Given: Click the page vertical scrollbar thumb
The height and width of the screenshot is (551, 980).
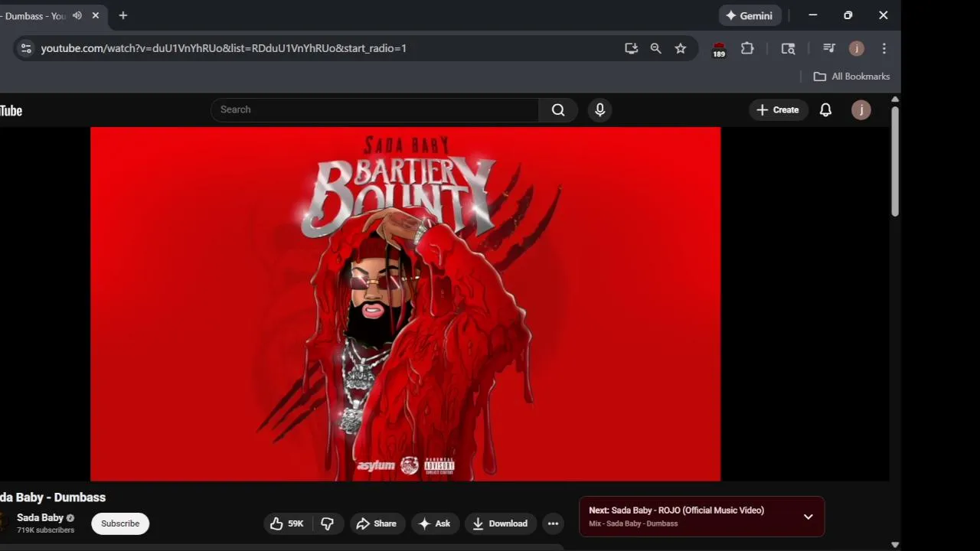Looking at the screenshot, I should coord(894,161).
